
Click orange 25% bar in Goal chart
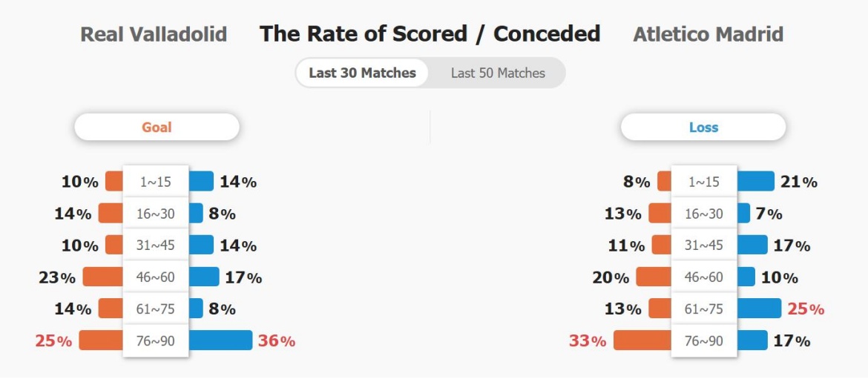click(x=102, y=340)
